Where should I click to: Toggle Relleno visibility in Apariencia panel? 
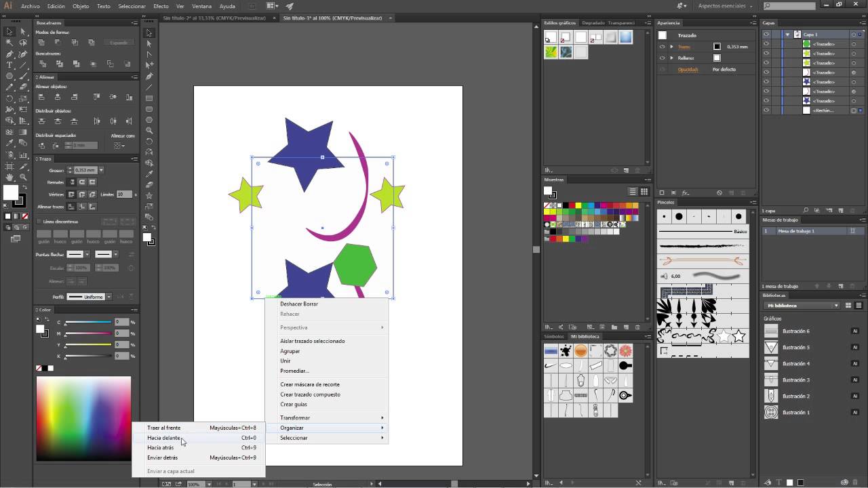(663, 58)
